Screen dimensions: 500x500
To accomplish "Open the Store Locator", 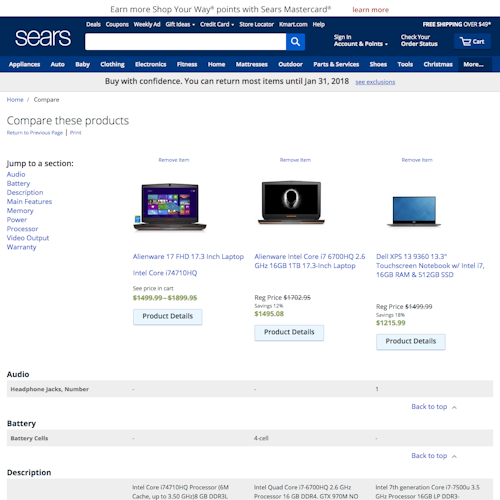I will pyautogui.click(x=256, y=24).
